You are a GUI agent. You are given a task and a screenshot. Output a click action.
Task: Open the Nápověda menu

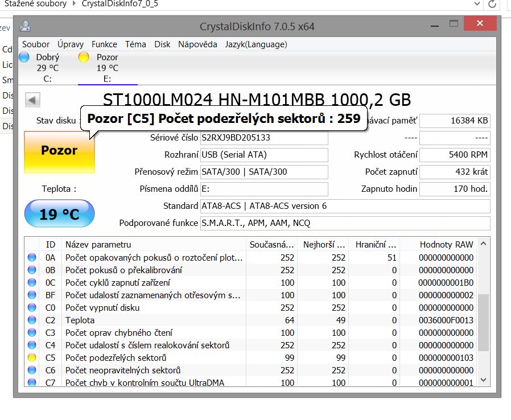coord(197,44)
